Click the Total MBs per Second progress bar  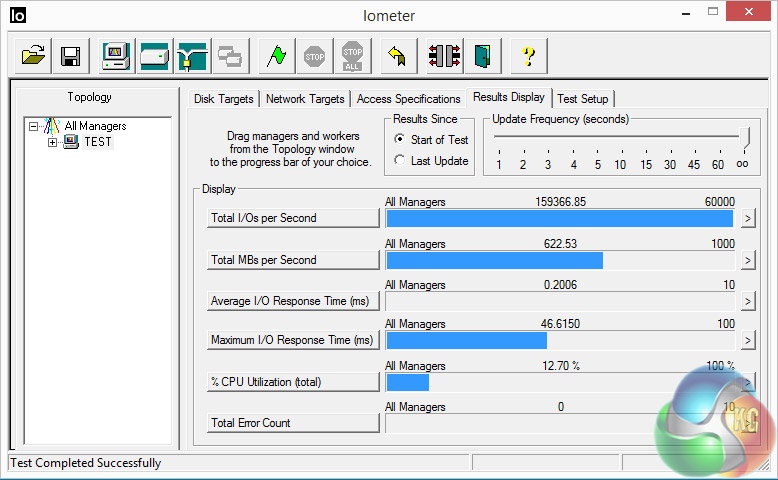click(560, 261)
